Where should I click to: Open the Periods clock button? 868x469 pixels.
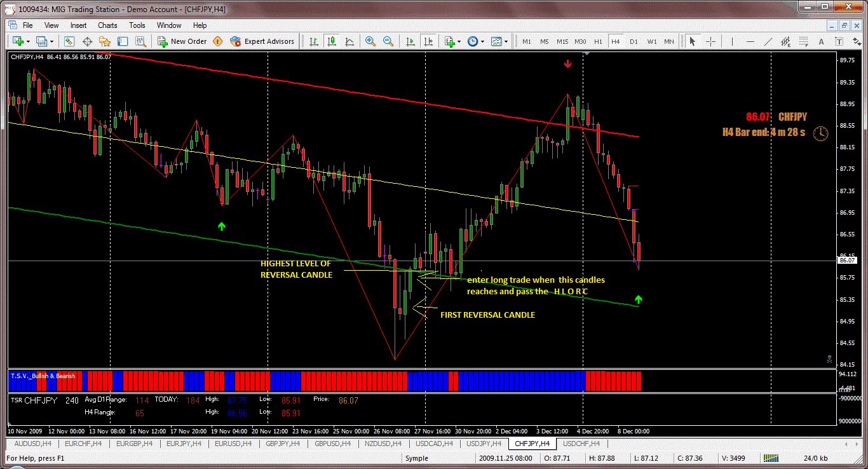coord(473,41)
